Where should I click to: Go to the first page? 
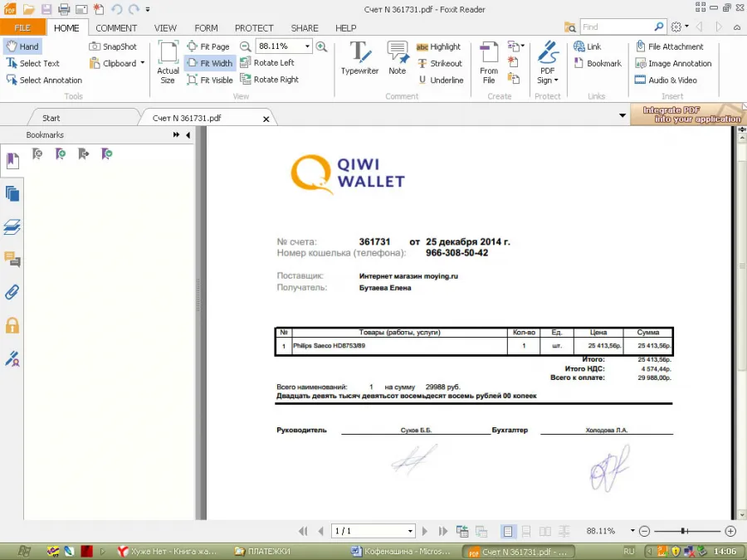[302, 530]
